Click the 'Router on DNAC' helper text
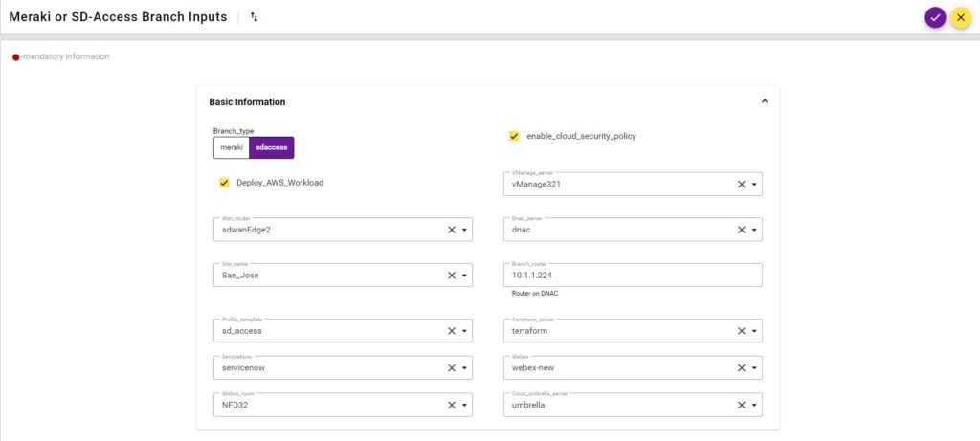Screen dimensions: 980x441 [534, 293]
